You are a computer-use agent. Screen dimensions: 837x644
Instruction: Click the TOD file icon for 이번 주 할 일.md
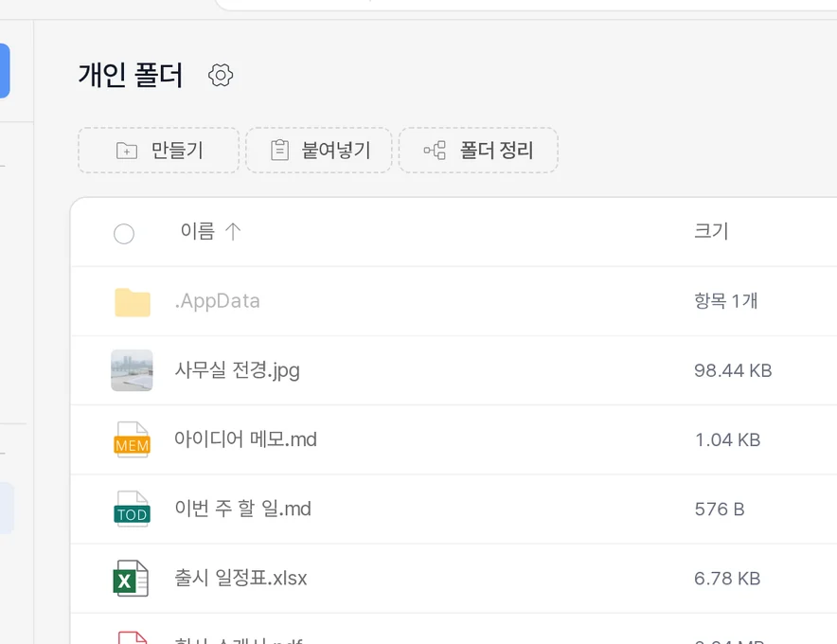(132, 509)
